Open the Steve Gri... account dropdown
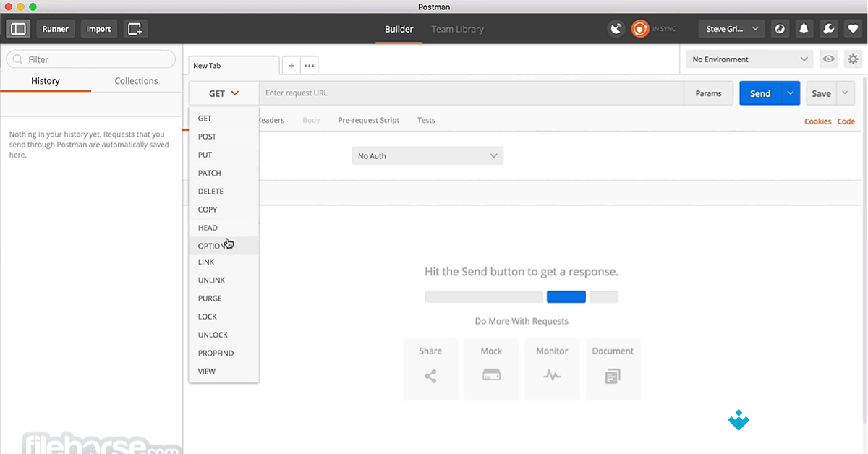Image resolution: width=868 pixels, height=454 pixels. point(731,28)
